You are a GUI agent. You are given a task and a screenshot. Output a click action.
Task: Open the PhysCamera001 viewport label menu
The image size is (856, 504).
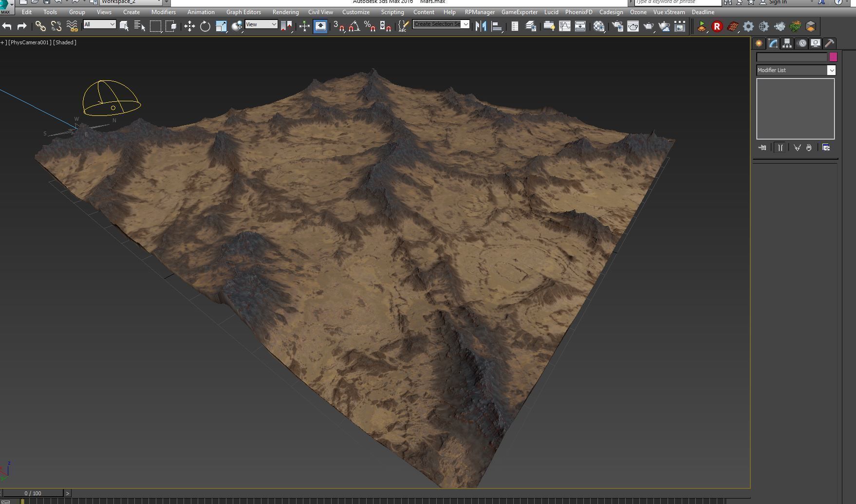(x=30, y=42)
